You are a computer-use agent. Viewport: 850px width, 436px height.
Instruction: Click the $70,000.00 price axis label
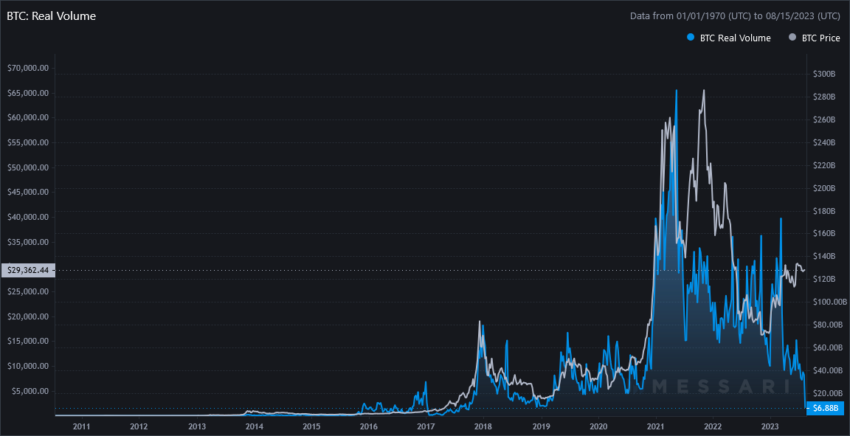point(28,68)
